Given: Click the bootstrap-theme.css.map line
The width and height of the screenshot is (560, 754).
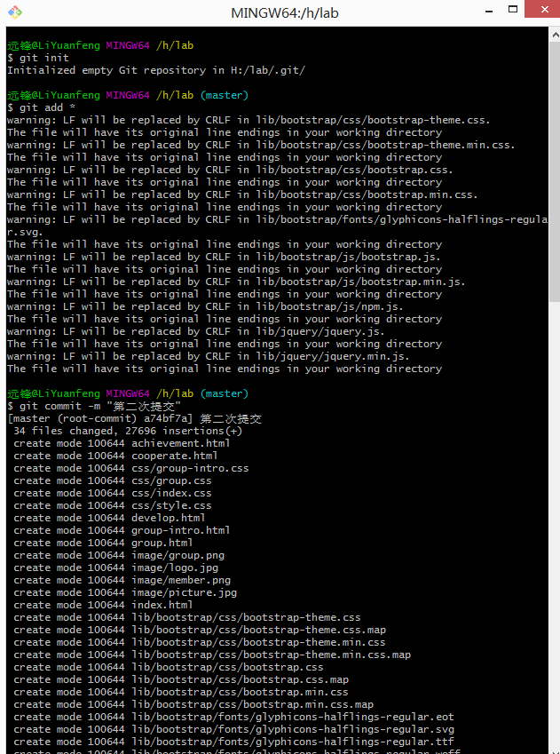Looking at the screenshot, I should pyautogui.click(x=200, y=630).
